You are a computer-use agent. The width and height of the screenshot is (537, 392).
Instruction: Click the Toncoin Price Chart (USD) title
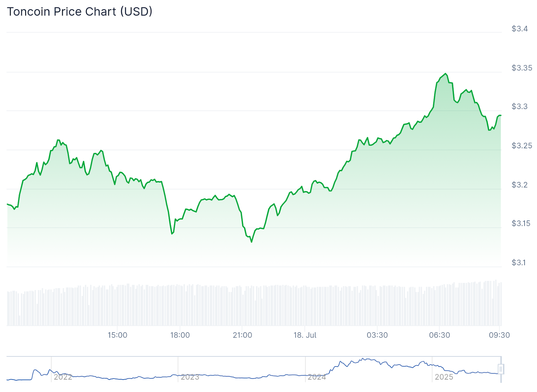pos(80,12)
